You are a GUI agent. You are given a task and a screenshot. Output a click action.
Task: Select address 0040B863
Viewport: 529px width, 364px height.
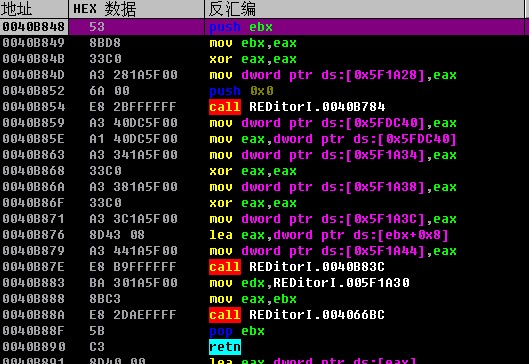[33, 155]
